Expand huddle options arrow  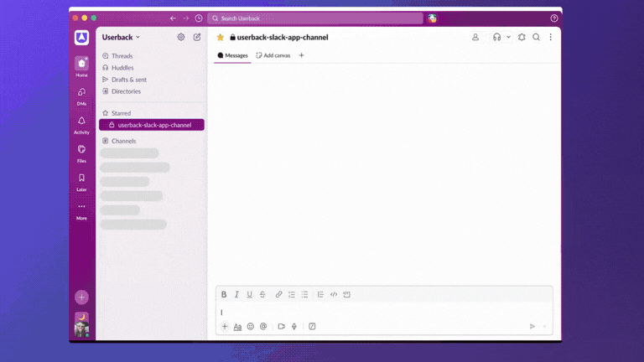[508, 37]
